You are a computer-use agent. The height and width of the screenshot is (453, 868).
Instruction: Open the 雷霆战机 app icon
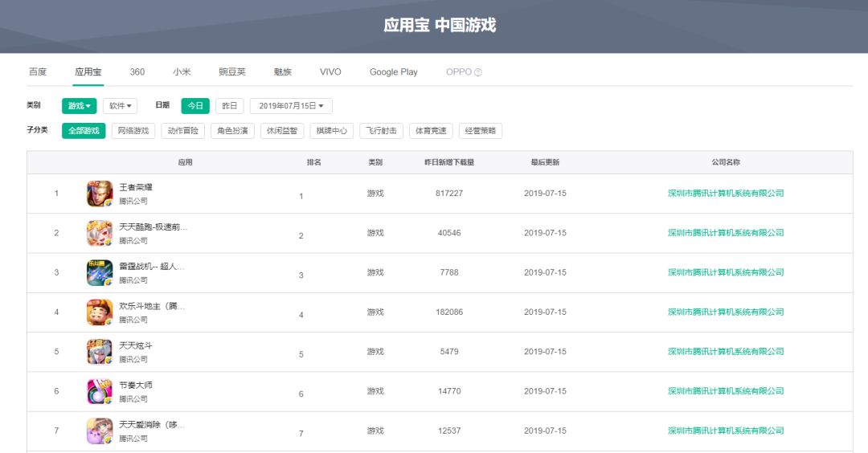click(100, 273)
